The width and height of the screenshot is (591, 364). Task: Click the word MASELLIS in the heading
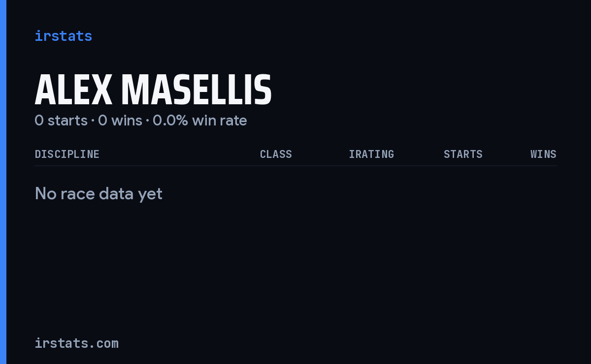197,90
